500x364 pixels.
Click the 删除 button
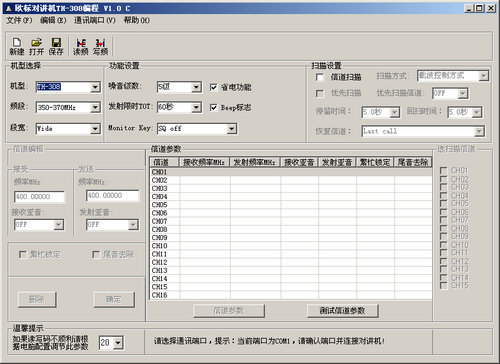click(x=37, y=300)
